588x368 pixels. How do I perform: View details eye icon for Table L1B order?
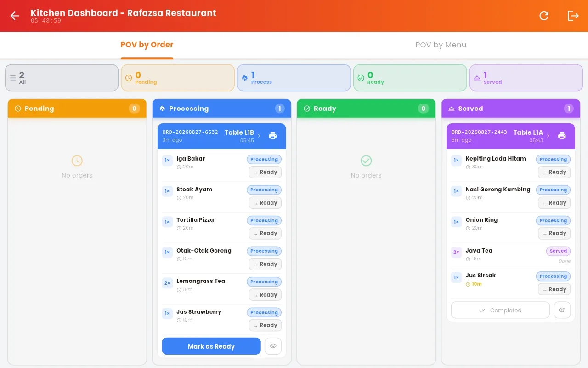click(x=273, y=346)
